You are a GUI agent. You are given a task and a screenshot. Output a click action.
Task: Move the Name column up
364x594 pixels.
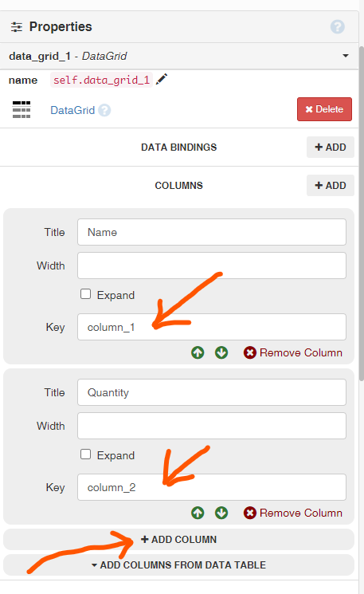tap(198, 352)
